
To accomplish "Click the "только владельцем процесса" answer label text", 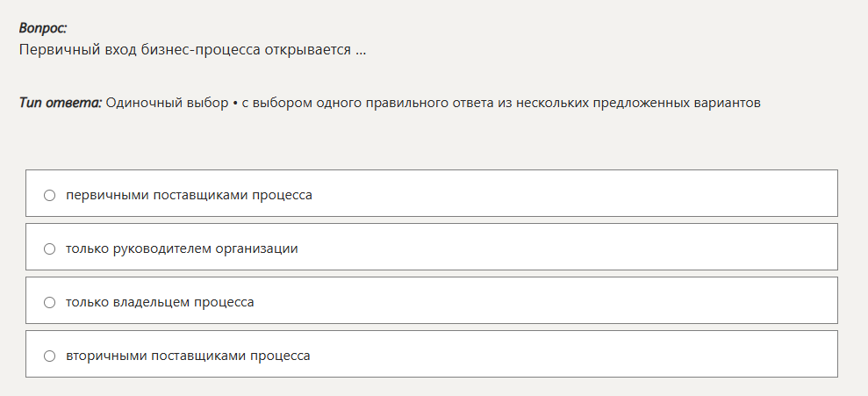I will tap(160, 302).
